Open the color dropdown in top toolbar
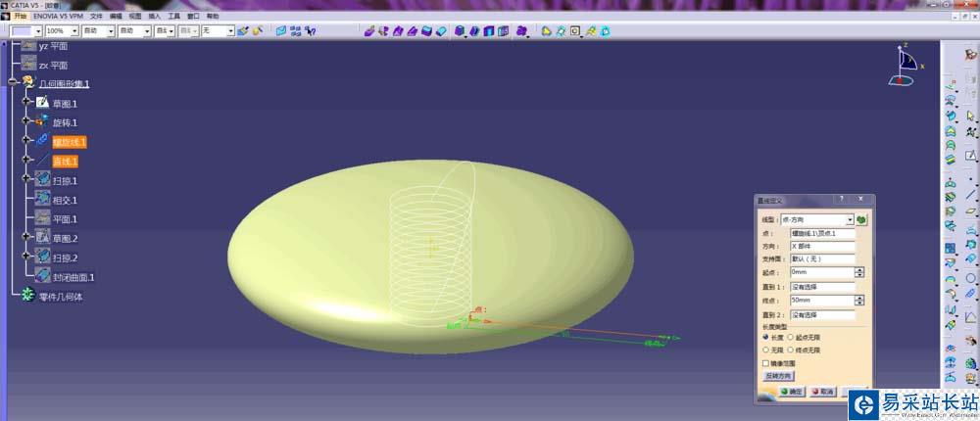Screen dimensions: 980x421 point(38,30)
